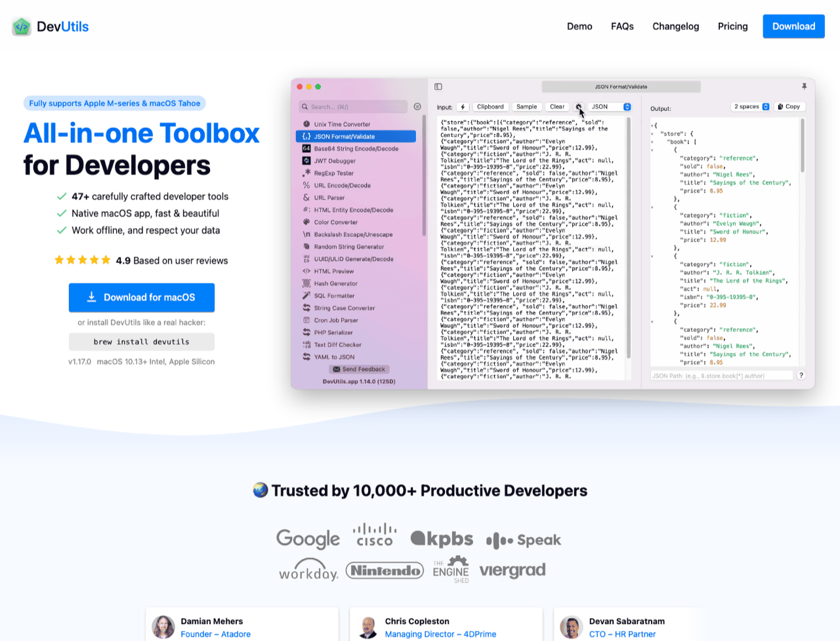Click the Sample input button

tap(526, 107)
